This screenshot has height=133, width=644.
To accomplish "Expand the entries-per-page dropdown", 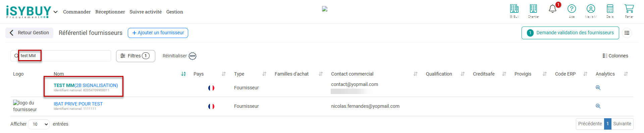I will 39,124.
